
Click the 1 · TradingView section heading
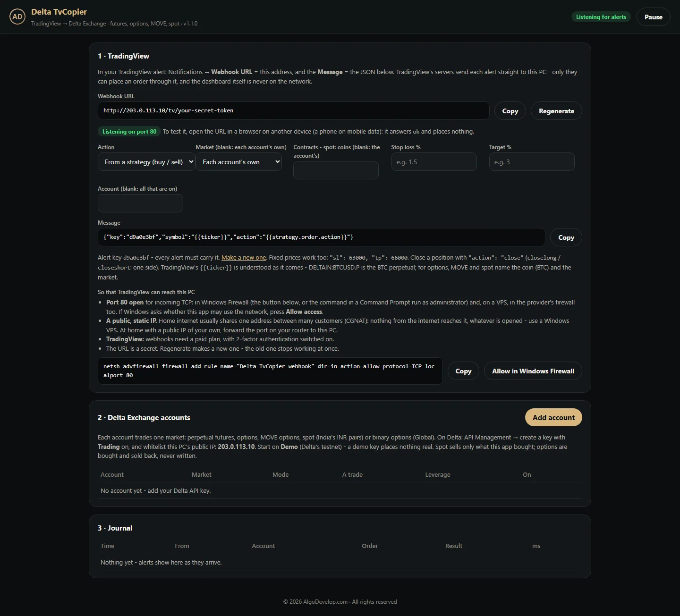click(123, 56)
